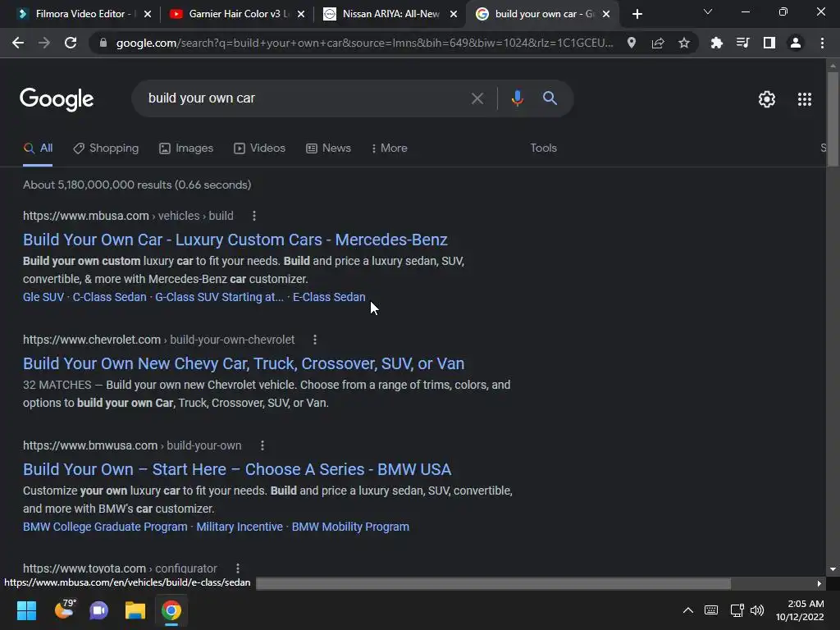Viewport: 840px width, 630px height.
Task: Open the 2:05 AM clock and calendar
Action: click(x=801, y=610)
